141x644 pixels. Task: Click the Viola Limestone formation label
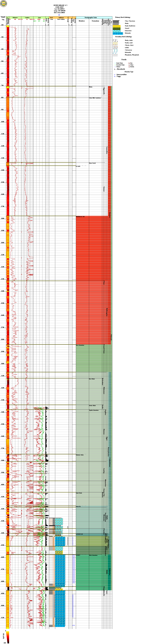[x=93, y=555]
